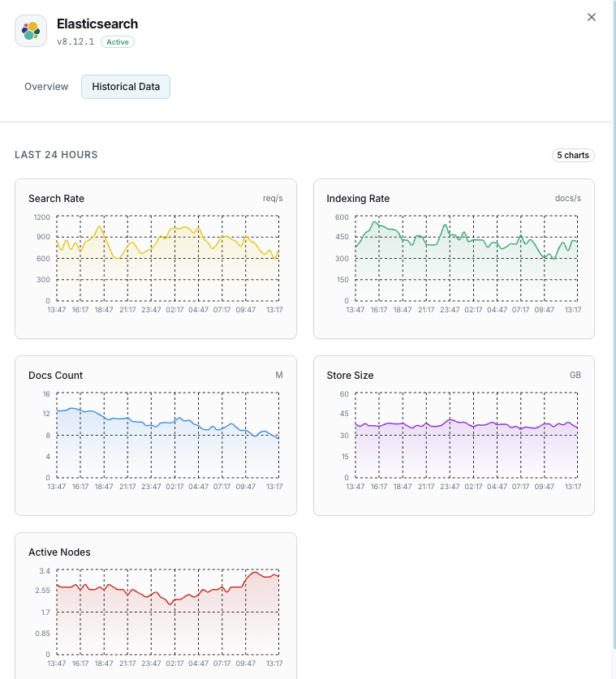
Task: Toggle the Active status badge
Action: [x=117, y=41]
